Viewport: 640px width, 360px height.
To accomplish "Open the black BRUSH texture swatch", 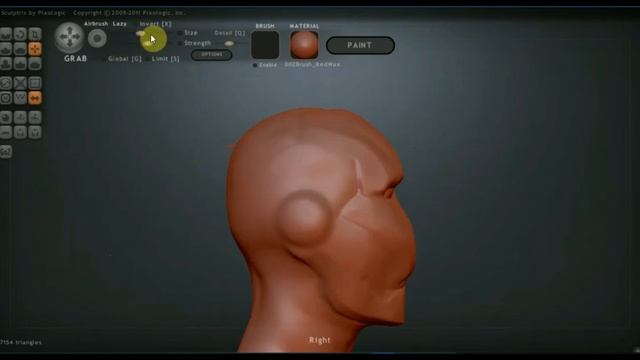I will pyautogui.click(x=265, y=45).
